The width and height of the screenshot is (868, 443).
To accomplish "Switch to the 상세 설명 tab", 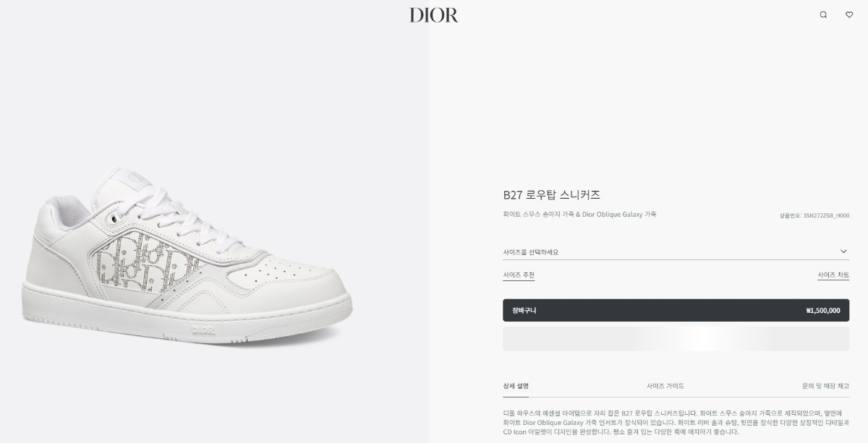I will tap(516, 386).
